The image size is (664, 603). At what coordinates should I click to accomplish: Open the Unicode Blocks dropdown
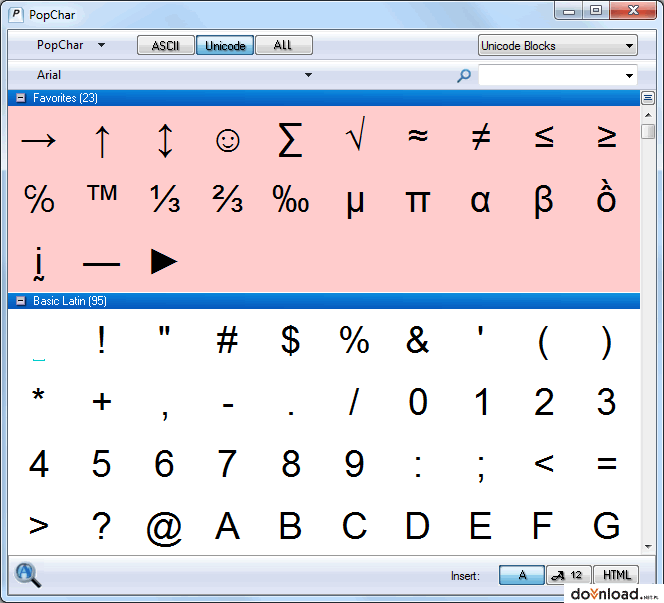[x=558, y=45]
